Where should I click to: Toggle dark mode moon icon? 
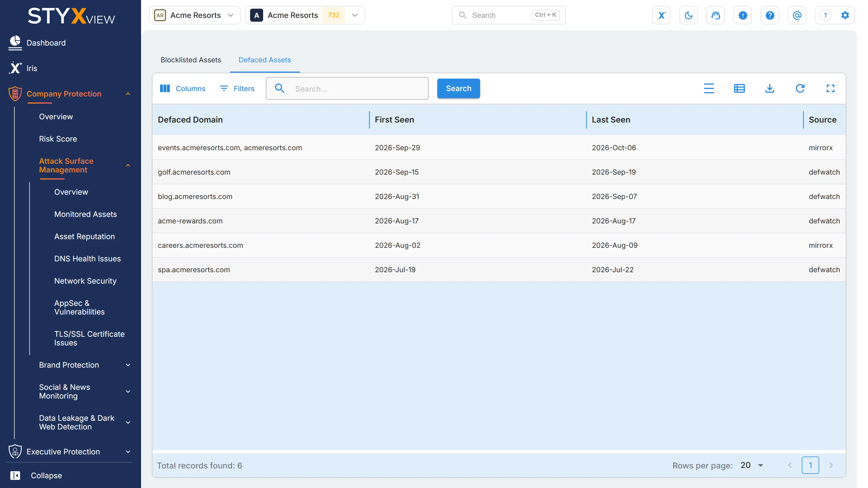pyautogui.click(x=688, y=15)
